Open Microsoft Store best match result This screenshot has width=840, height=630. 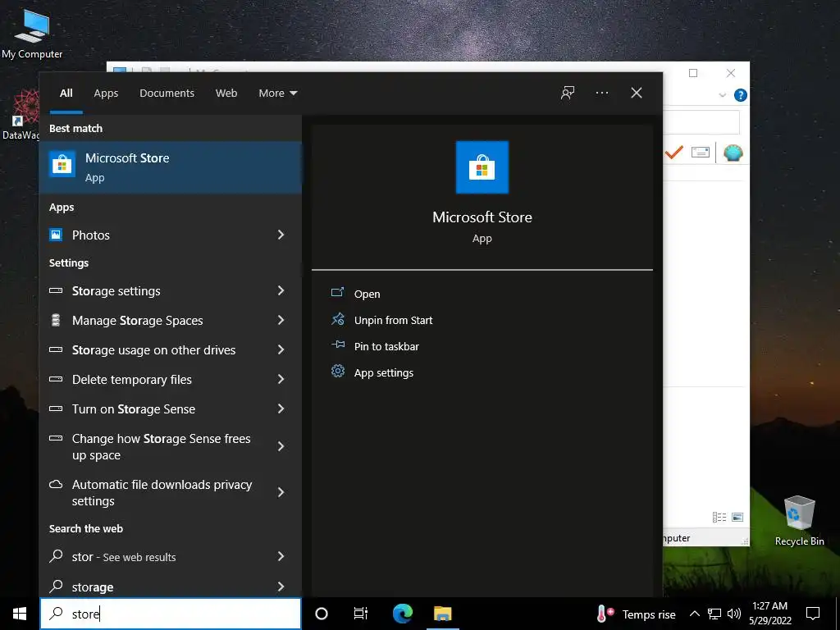pos(171,167)
